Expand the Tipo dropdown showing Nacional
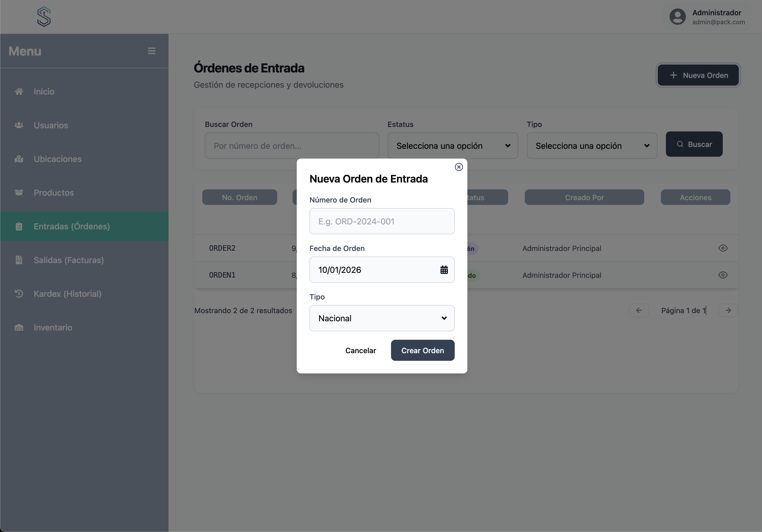Image resolution: width=762 pixels, height=532 pixels. (382, 318)
